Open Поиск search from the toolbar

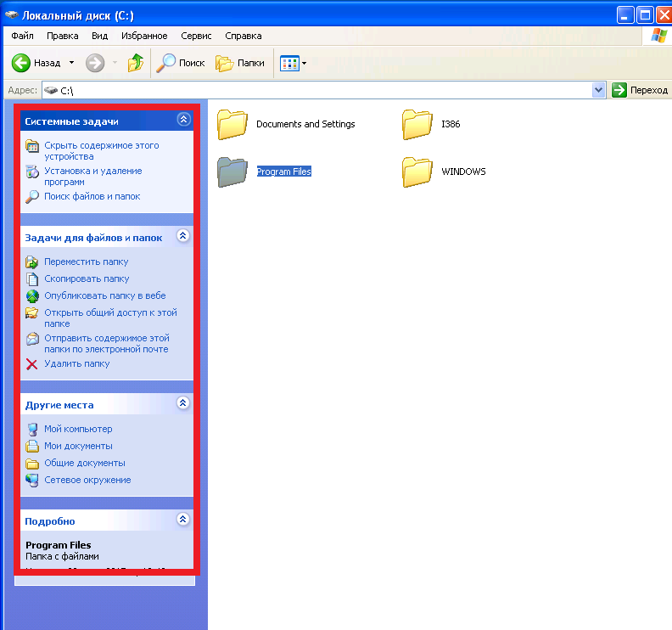pos(181,63)
